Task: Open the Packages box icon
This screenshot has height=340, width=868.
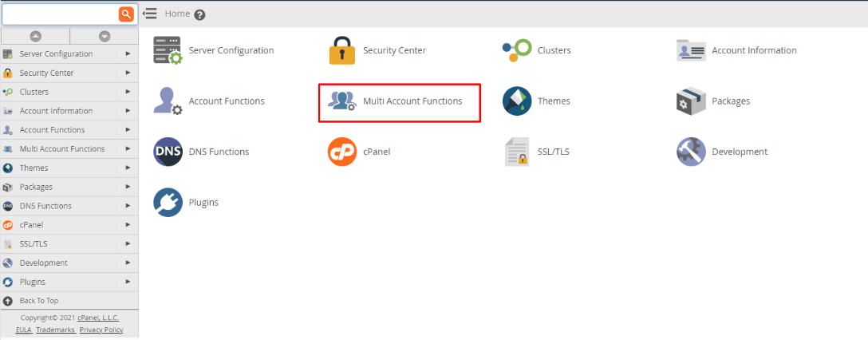Action: (x=691, y=101)
